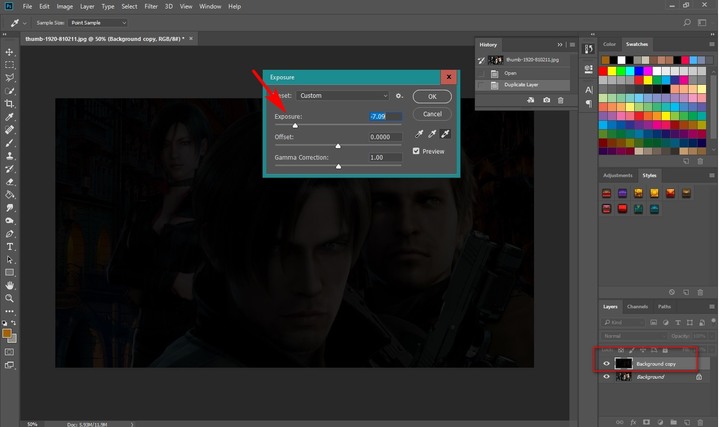This screenshot has width=720, height=427.
Task: Click the add layer mask icon
Action: pyautogui.click(x=647, y=422)
